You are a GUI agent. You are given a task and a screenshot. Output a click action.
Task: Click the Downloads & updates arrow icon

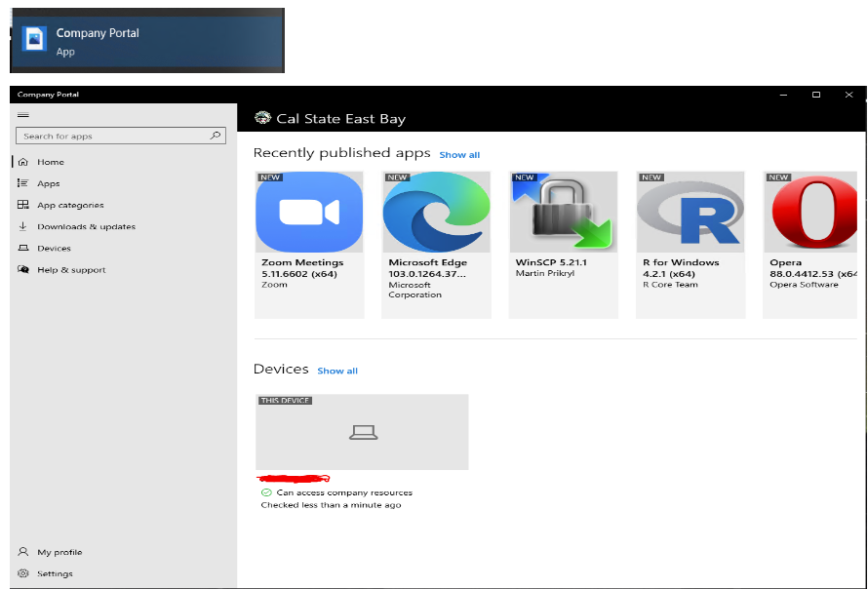[x=22, y=226]
